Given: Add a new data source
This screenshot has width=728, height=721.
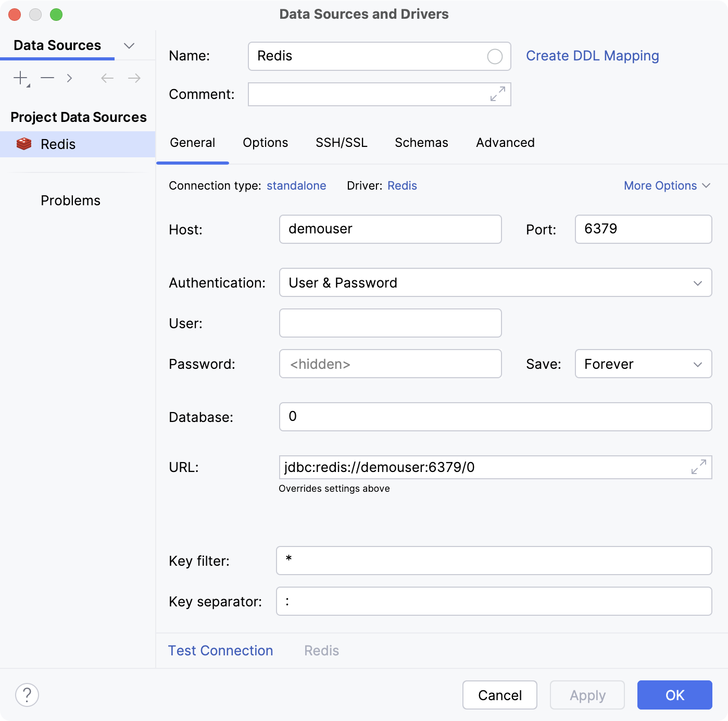Looking at the screenshot, I should pos(20,78).
